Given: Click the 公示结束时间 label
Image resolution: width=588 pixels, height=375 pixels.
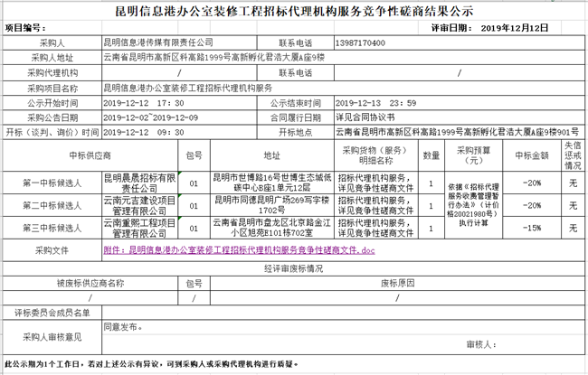Looking at the screenshot, I should tap(296, 103).
